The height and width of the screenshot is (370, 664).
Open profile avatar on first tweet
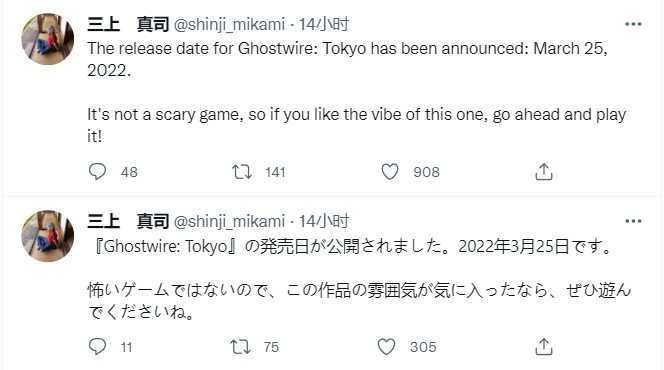click(x=47, y=39)
